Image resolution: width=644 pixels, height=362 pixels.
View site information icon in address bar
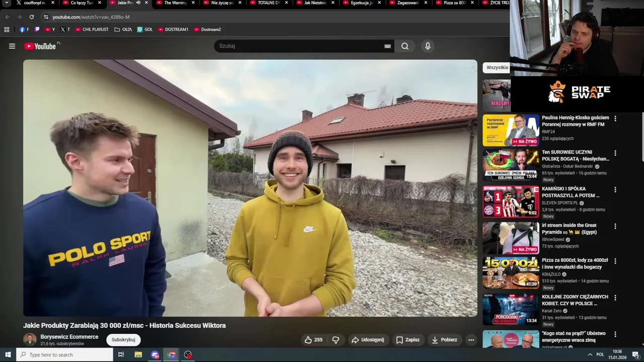click(46, 17)
